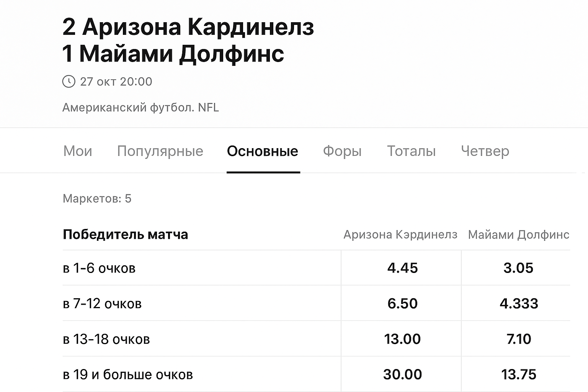Choose Miami 7-12 points odds 4.333

click(x=519, y=304)
